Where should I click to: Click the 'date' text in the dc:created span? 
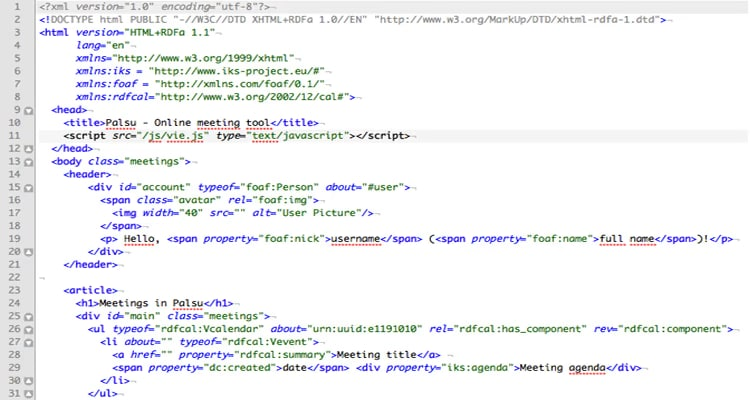click(295, 368)
